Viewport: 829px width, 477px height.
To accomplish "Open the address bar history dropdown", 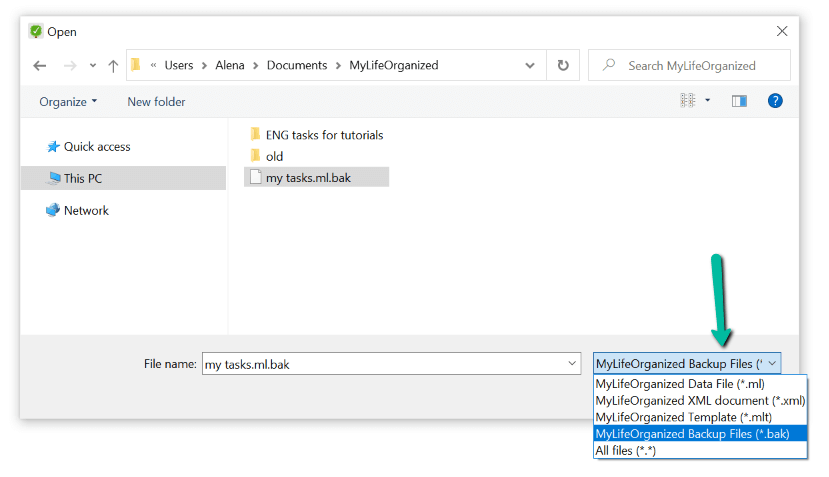I will click(x=530, y=66).
